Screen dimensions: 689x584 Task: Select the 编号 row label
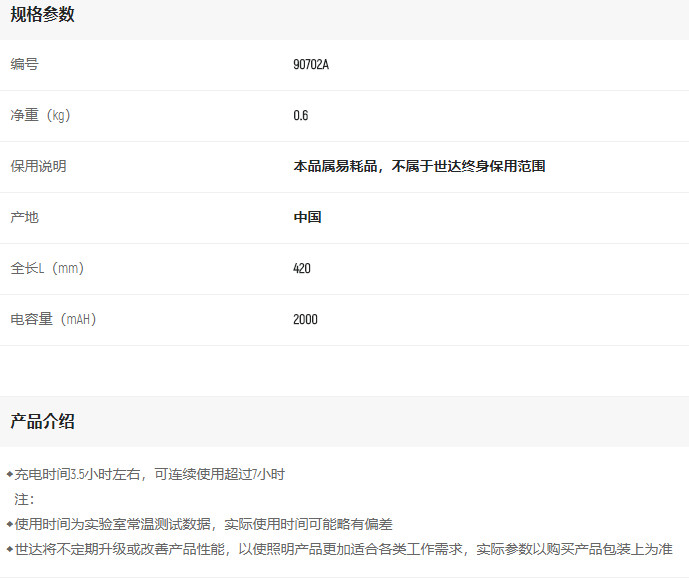24,65
